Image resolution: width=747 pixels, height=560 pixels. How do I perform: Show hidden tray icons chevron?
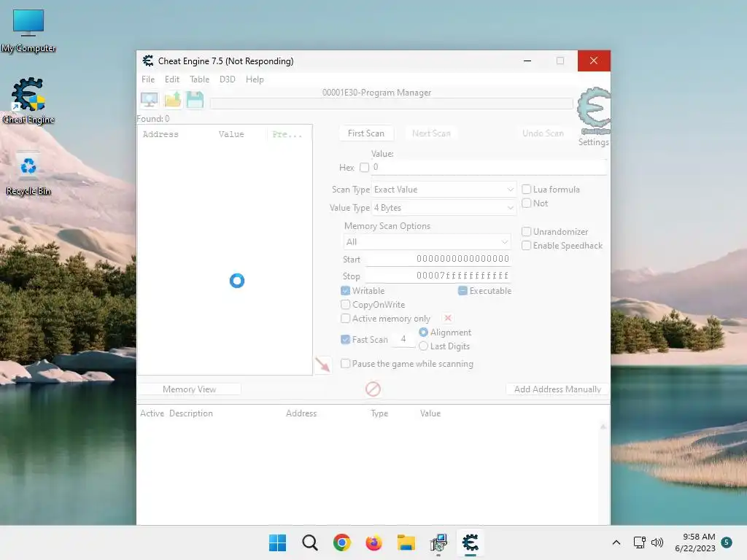click(616, 542)
